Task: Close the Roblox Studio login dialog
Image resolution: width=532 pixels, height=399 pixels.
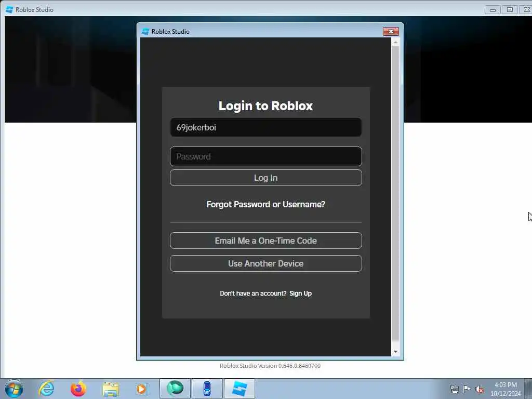Action: 391,31
